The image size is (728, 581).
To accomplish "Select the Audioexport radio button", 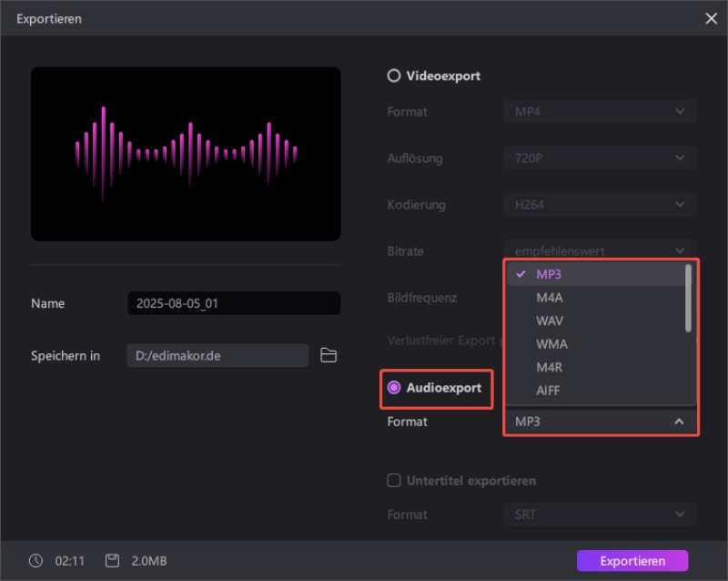I will pos(394,388).
